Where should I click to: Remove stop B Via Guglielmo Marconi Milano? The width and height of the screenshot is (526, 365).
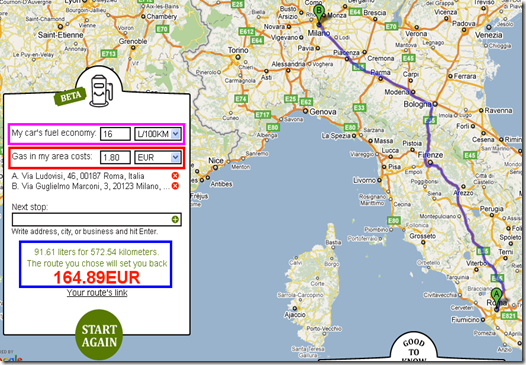(175, 186)
